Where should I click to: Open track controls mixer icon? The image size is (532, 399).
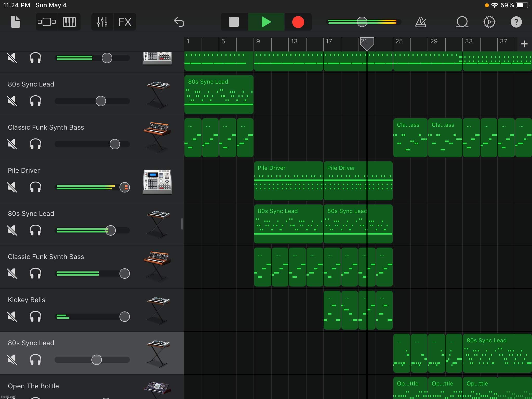102,22
